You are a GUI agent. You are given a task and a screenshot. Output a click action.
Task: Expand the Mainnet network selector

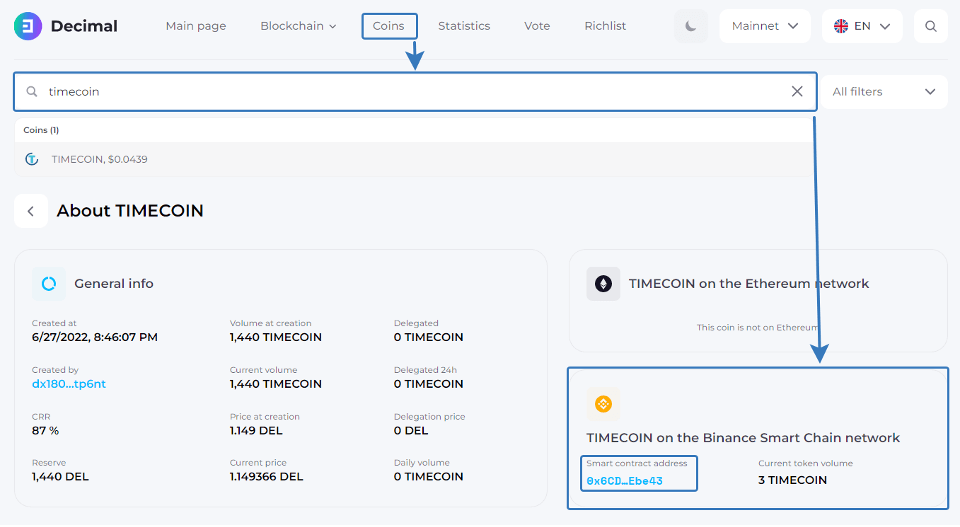tap(765, 26)
